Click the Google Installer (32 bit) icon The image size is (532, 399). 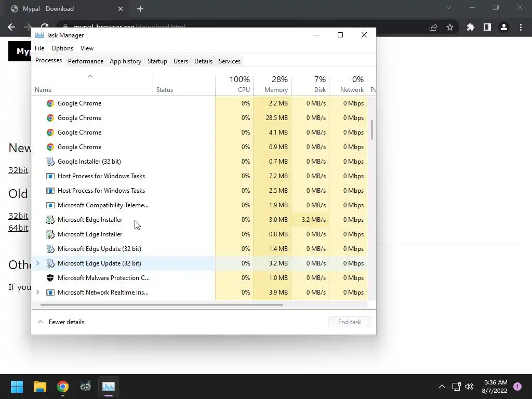click(50, 162)
